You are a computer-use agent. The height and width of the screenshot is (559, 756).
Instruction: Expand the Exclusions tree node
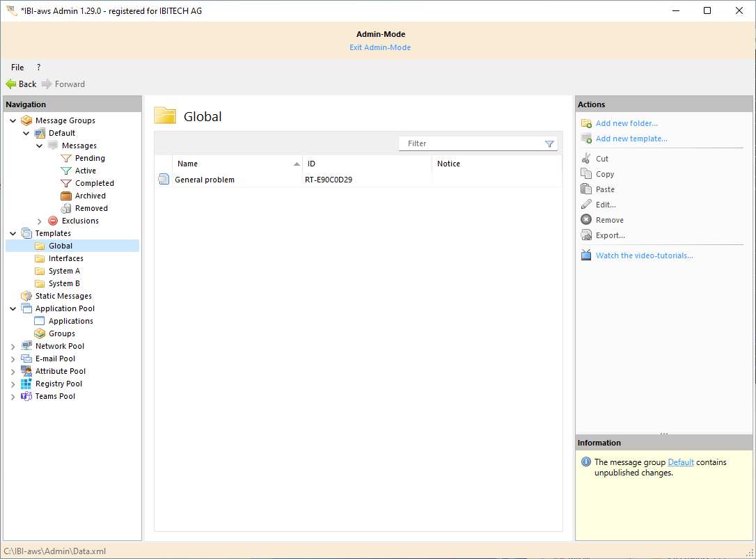[40, 221]
